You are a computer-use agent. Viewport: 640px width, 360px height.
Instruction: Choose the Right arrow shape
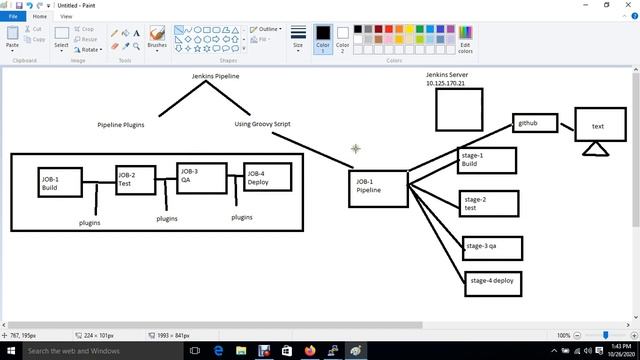[216, 39]
